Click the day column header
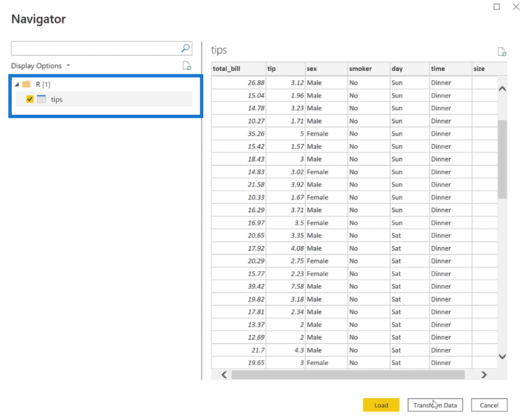 (x=410, y=69)
